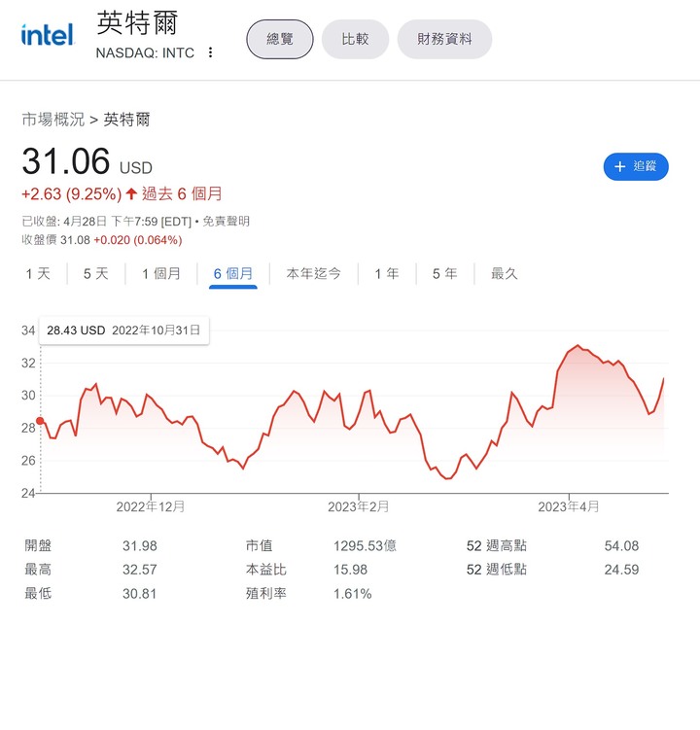Click the plus icon on the 追蹤 button
Image resolution: width=700 pixels, height=730 pixels.
point(620,166)
